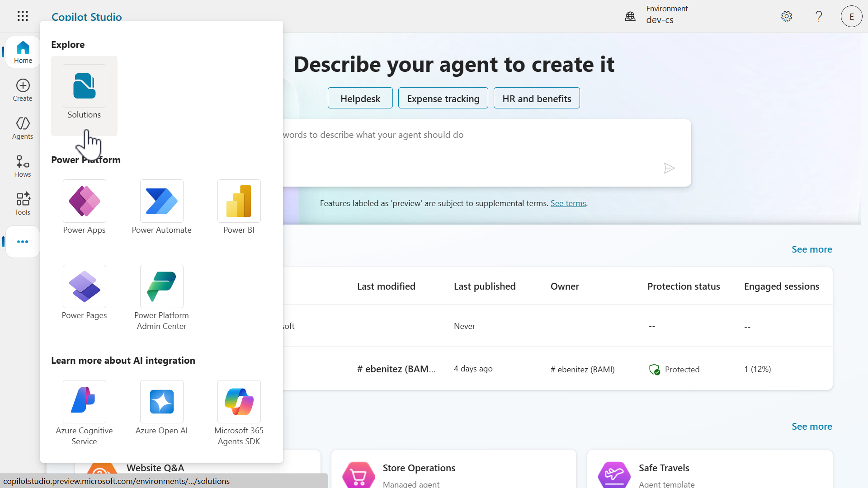Open Power Pages icon

(84, 292)
